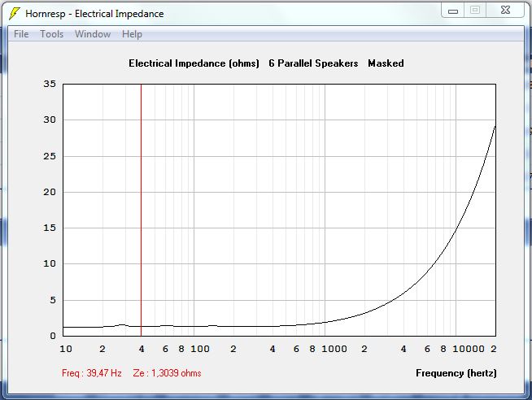Image resolution: width=532 pixels, height=400 pixels.
Task: Click the 10000 label on the frequency axis
Action: [469, 349]
